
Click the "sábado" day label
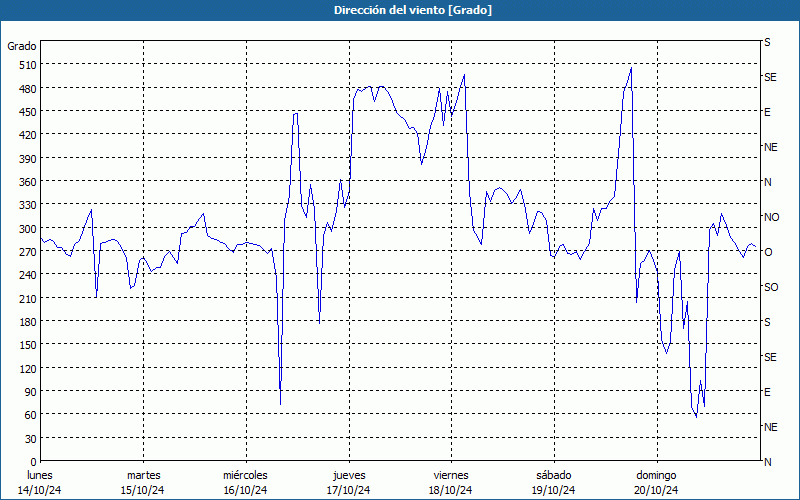tap(554, 475)
